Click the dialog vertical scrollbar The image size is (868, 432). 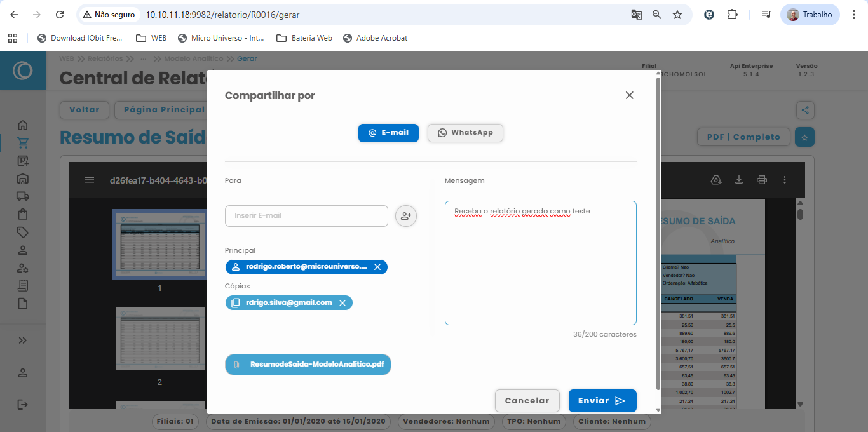[658, 235]
